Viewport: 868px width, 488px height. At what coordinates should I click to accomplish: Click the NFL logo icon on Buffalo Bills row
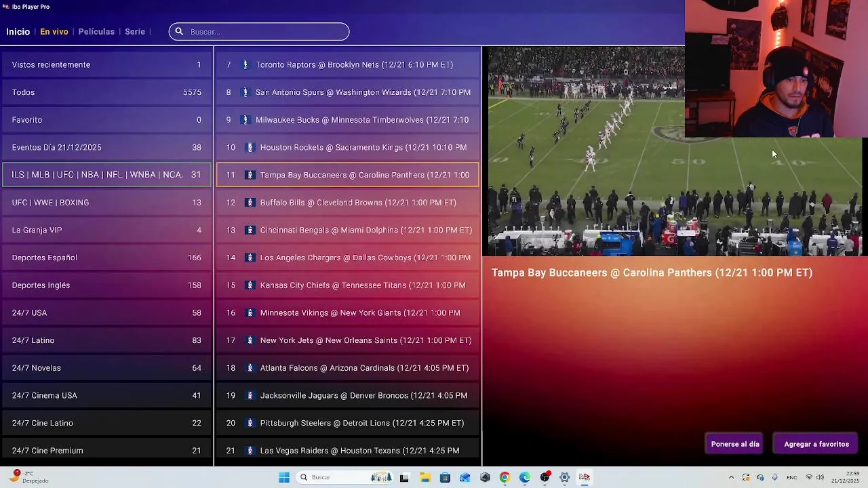pos(250,203)
